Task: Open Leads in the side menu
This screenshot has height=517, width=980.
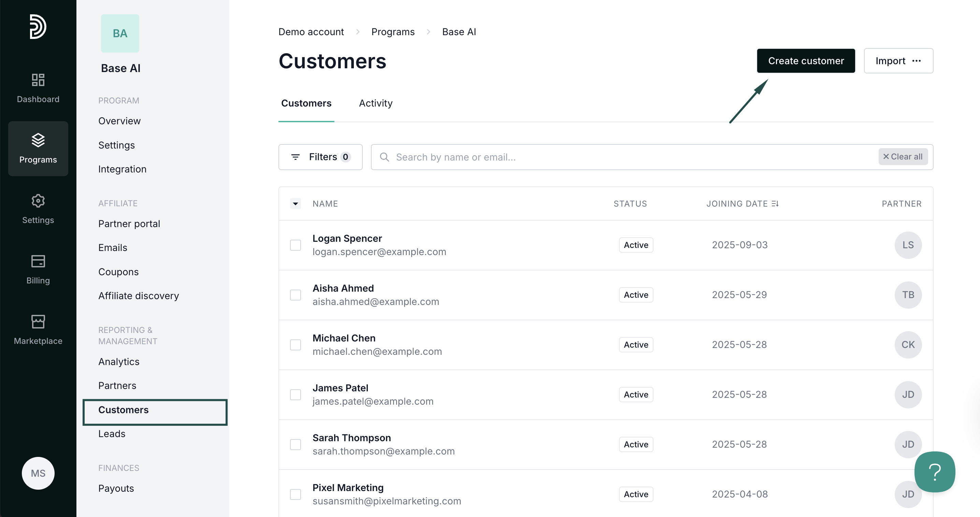Action: pyautogui.click(x=112, y=434)
